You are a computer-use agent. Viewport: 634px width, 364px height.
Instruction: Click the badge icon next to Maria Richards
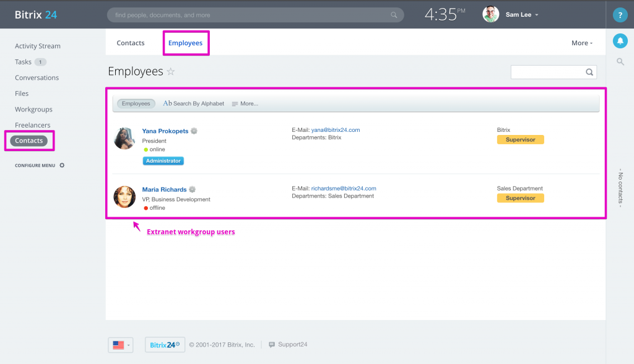tap(193, 189)
